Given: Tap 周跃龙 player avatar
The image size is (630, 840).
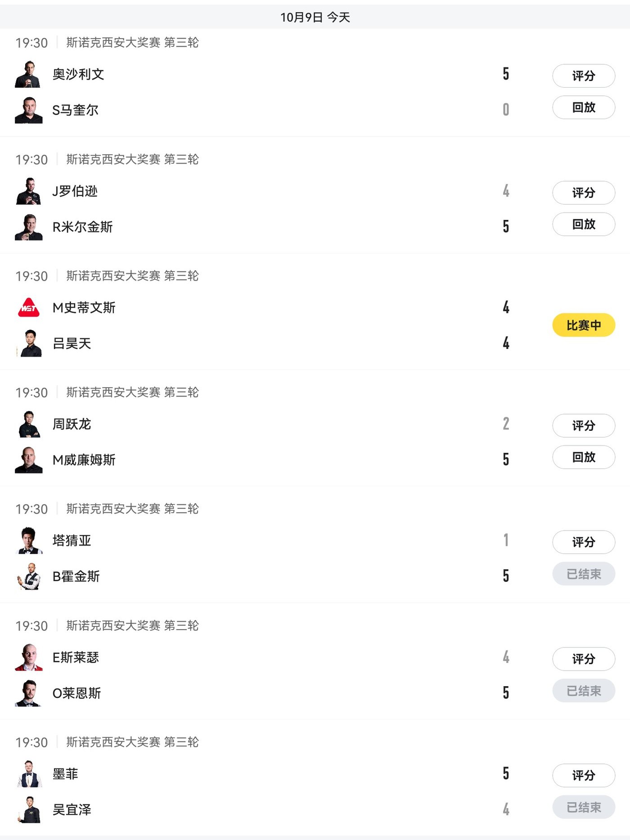Looking at the screenshot, I should 29,424.
